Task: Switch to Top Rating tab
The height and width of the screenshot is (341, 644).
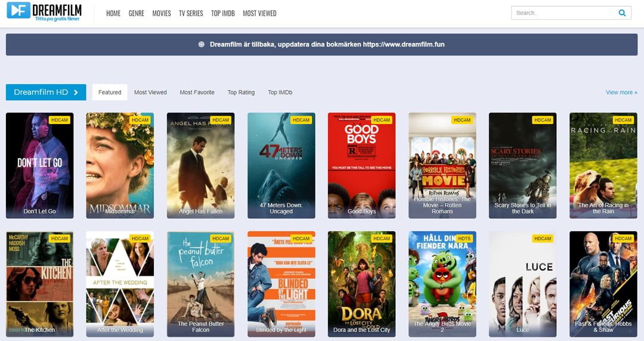Action: click(x=241, y=92)
